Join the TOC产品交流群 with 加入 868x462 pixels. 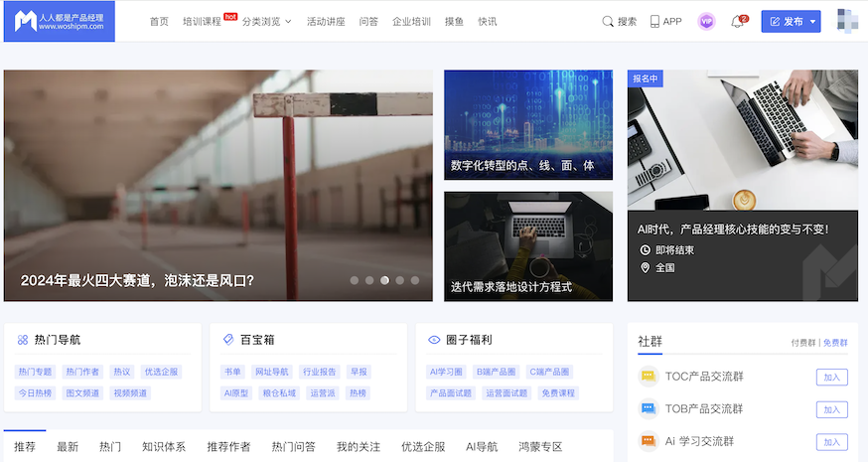831,377
